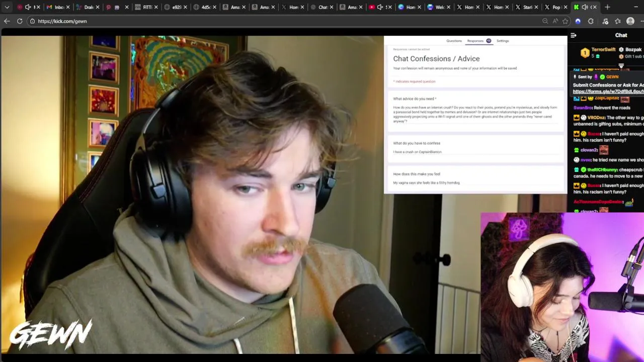Mute the active Kick tab speaker icon

pyautogui.click(x=585, y=7)
